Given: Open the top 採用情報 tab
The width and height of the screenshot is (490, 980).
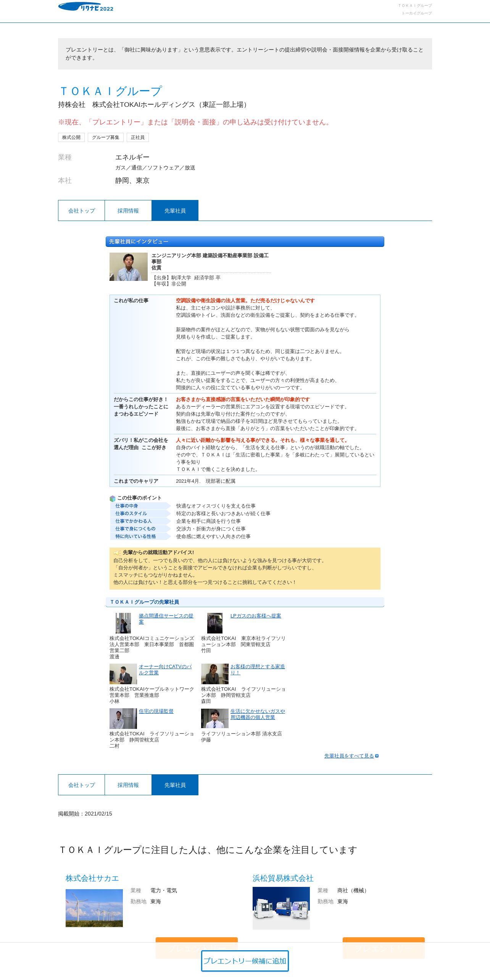Looking at the screenshot, I should click(128, 211).
